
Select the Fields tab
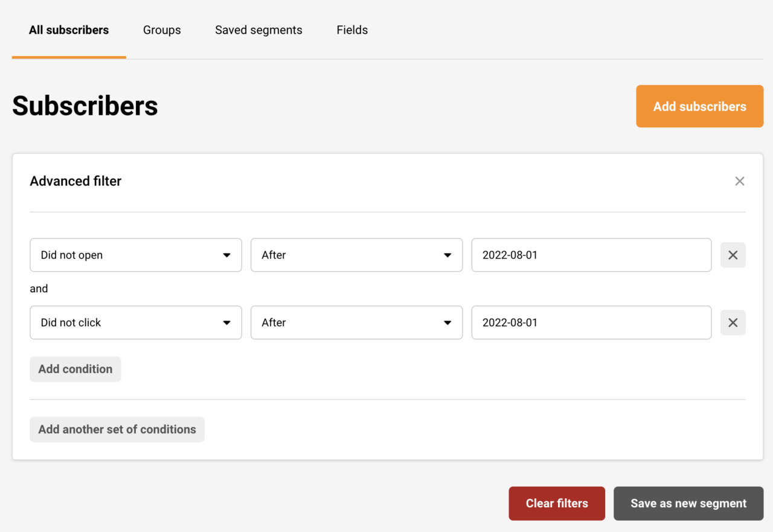coord(352,30)
